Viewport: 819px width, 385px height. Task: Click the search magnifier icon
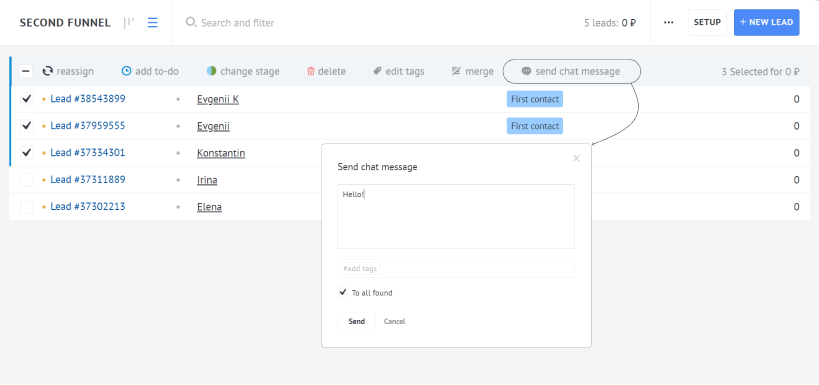[x=191, y=22]
